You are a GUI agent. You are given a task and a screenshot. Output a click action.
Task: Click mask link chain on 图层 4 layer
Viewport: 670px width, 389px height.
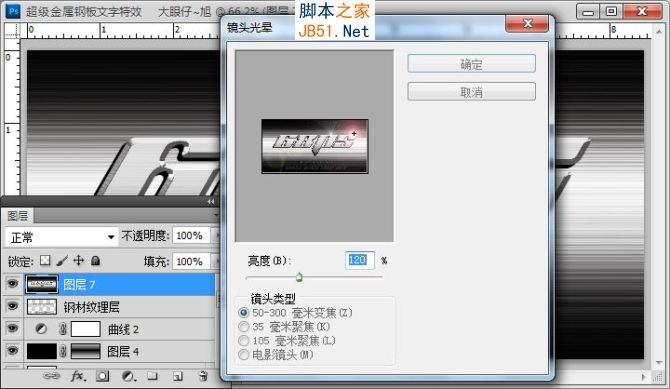[63, 351]
